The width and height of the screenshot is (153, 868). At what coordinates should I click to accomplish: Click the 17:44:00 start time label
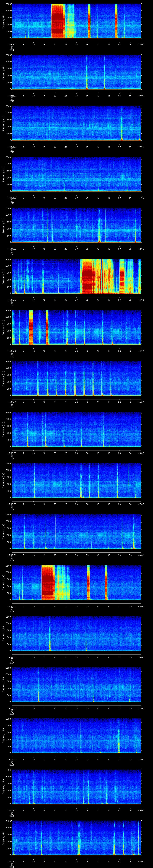pyautogui.click(x=12, y=402)
